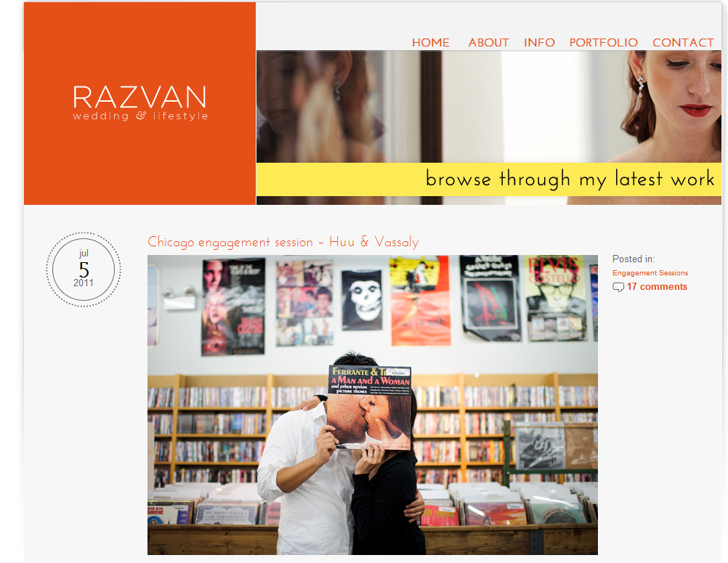
Task: Click the RAZVAN wedding & lifestyle logo
Action: coord(140,103)
